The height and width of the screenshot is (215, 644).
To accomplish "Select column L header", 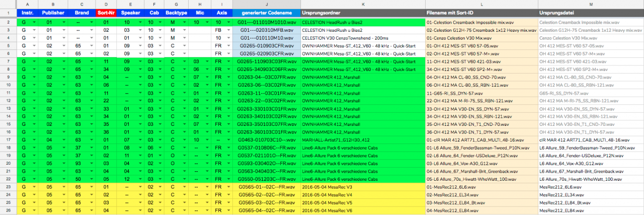I will 481,4.
